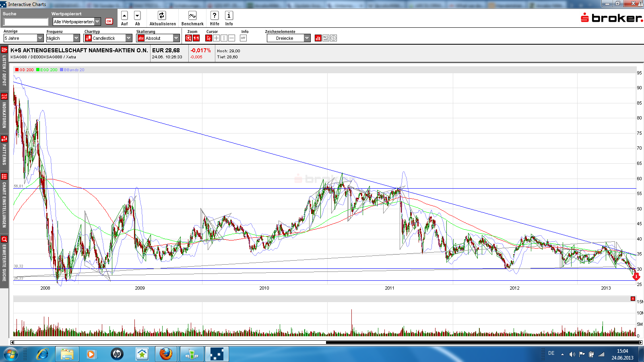Click the Zoom magnifier plus icon

tap(188, 38)
